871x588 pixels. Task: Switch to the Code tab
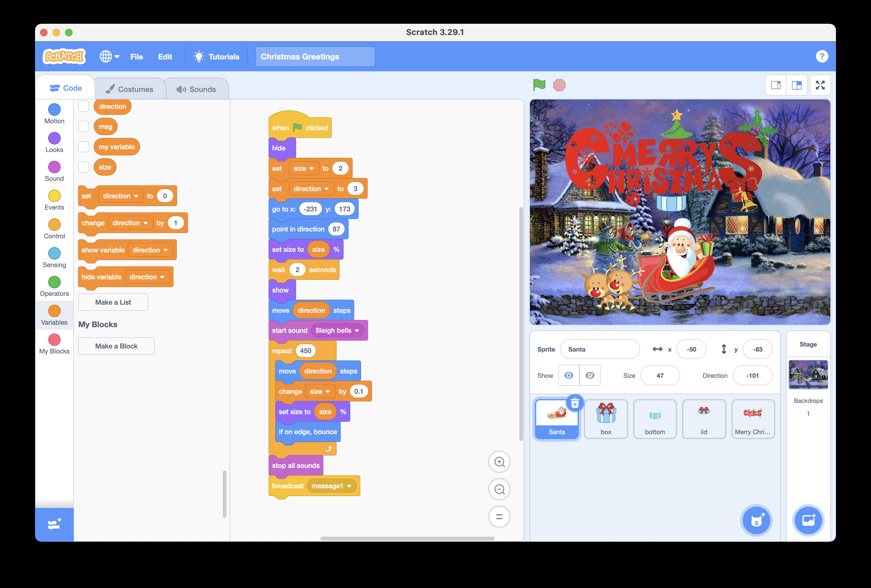tap(66, 88)
